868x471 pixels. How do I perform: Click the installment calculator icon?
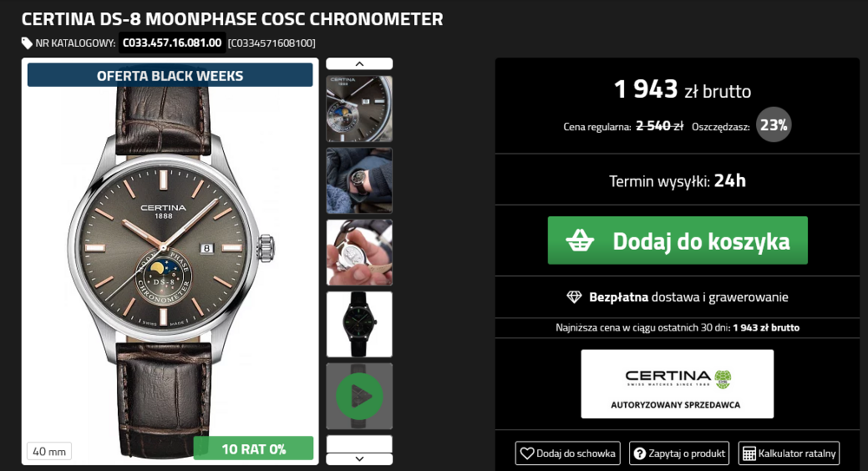click(x=748, y=453)
